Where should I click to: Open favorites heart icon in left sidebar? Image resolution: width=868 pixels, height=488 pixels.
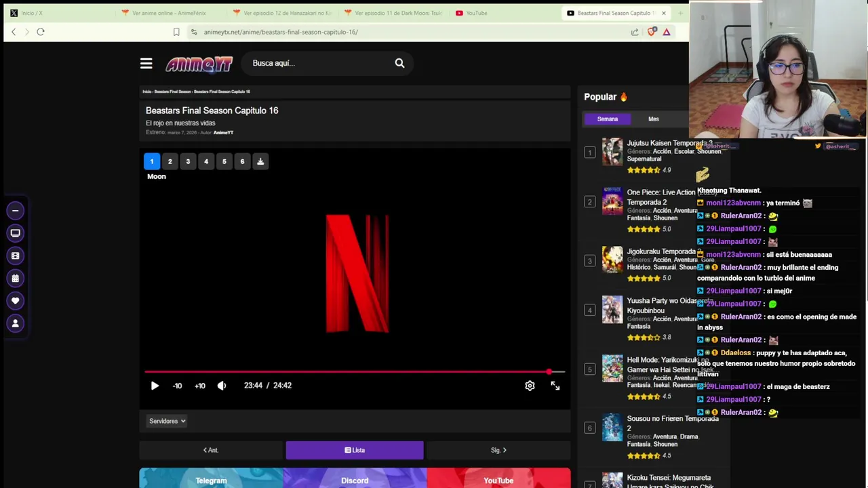(x=15, y=301)
